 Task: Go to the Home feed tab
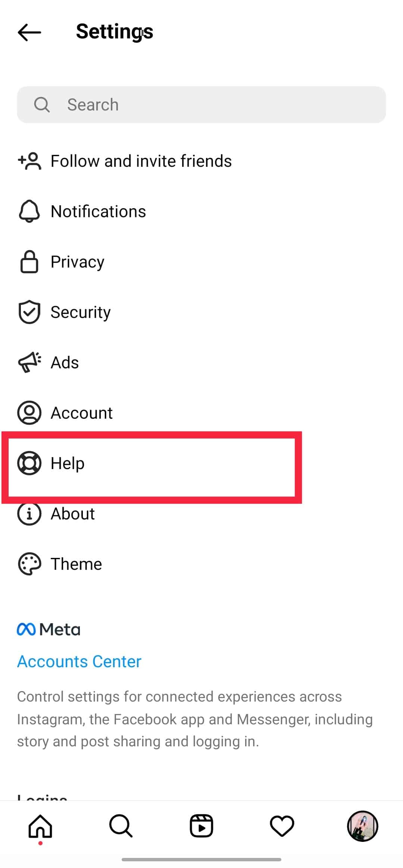point(40,826)
